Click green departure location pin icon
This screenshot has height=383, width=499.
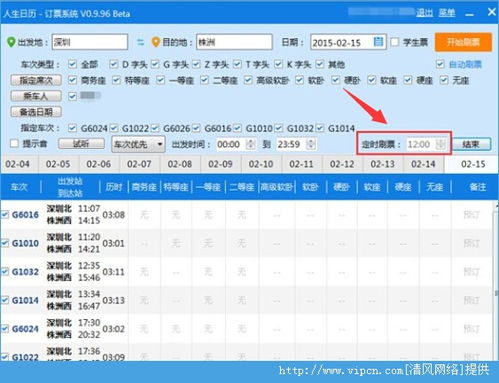(11, 42)
